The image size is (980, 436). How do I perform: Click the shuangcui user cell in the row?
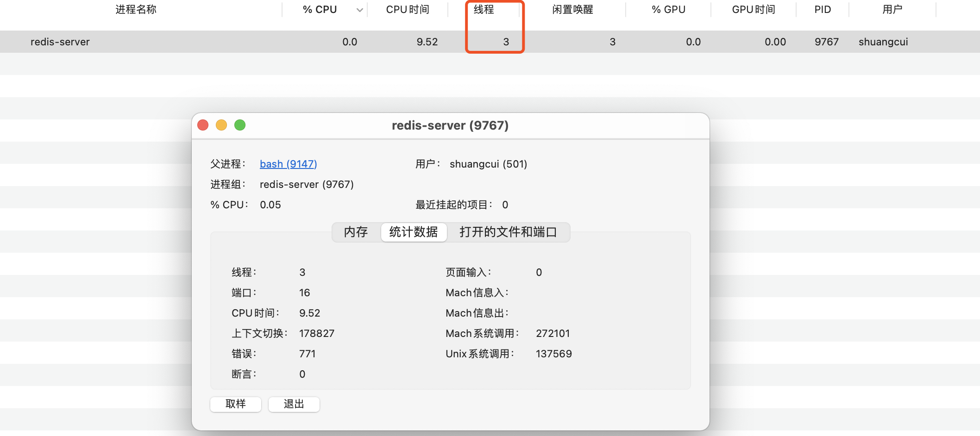(883, 42)
